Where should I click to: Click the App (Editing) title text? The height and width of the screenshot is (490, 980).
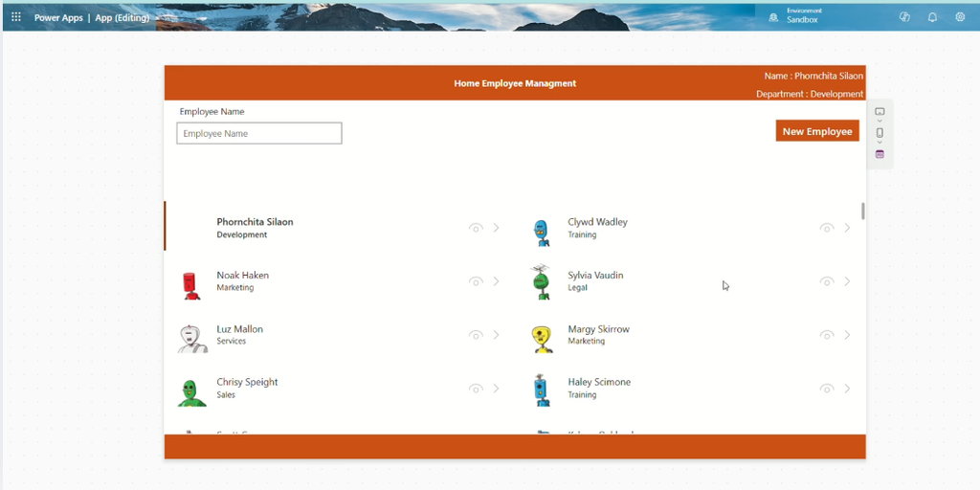pyautogui.click(x=122, y=17)
